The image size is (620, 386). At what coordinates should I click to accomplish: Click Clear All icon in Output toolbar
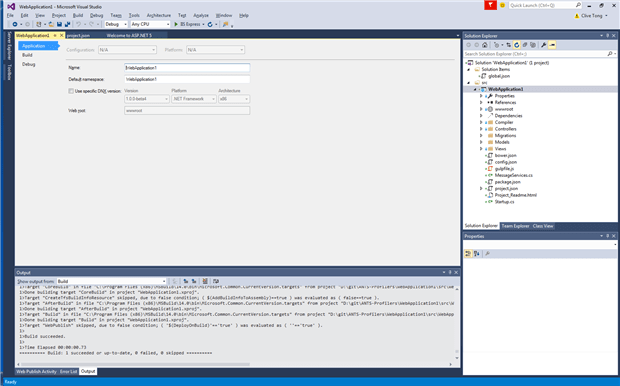pos(205,281)
